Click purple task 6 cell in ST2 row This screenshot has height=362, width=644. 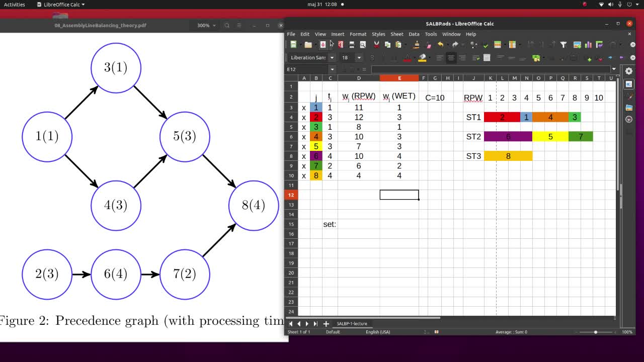(508, 137)
